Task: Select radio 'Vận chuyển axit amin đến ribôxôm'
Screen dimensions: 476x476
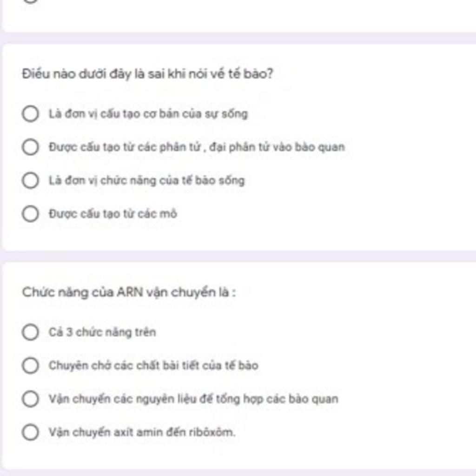Action: (30, 432)
